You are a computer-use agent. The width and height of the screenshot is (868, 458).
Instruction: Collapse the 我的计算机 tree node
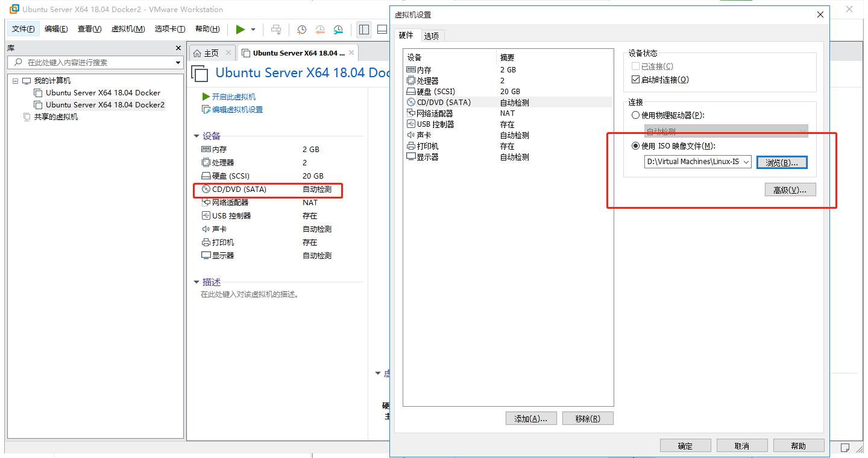[x=16, y=81]
